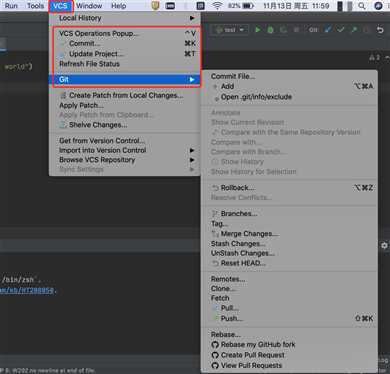Click the Git push arrow icon in toolbar
Viewport: 390px width, 374px height.
click(354, 30)
